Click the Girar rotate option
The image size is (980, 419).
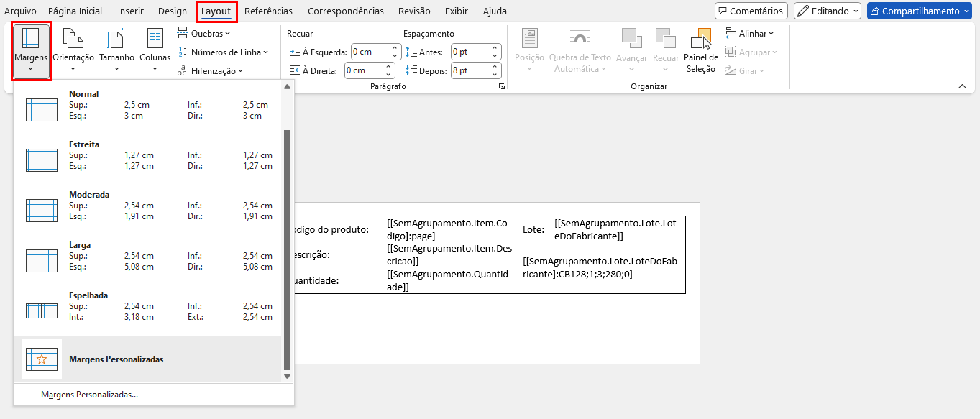click(x=745, y=70)
